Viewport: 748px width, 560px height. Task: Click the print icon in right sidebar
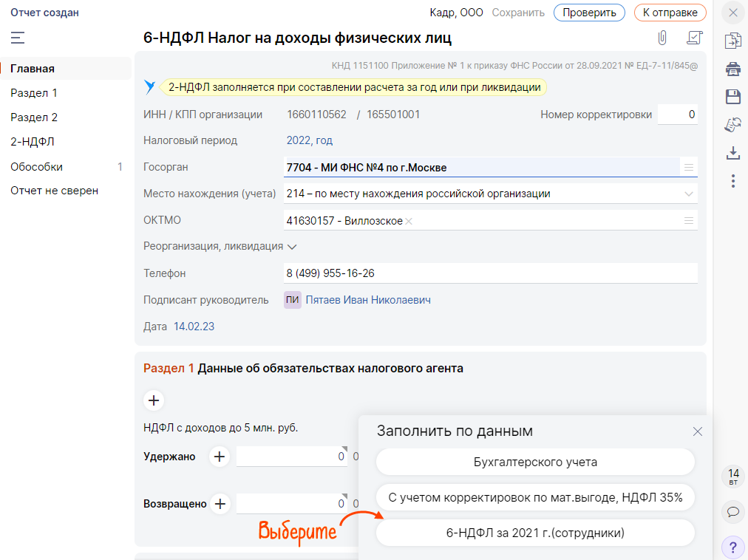click(x=732, y=69)
